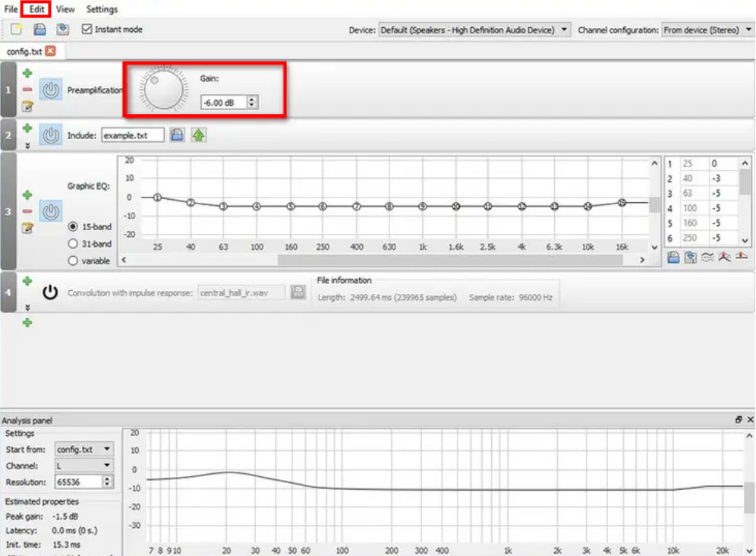Toggle power for the Preamplification filter
756x556 pixels.
[51, 90]
